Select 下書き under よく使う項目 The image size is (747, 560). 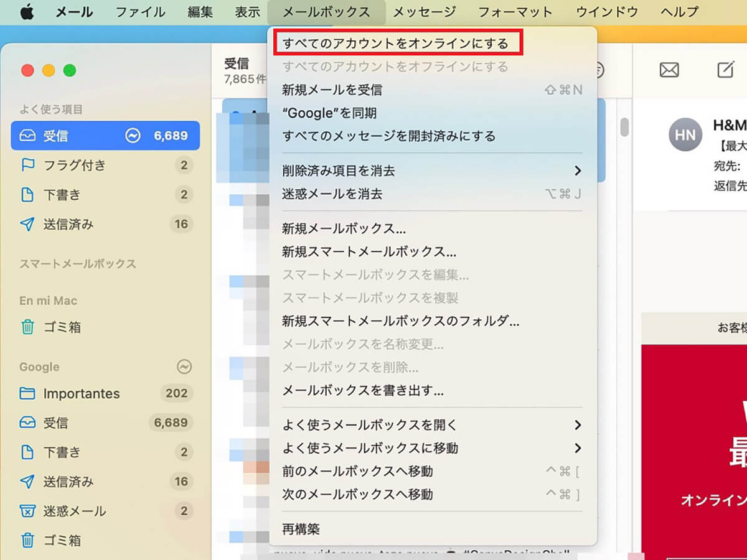105,195
